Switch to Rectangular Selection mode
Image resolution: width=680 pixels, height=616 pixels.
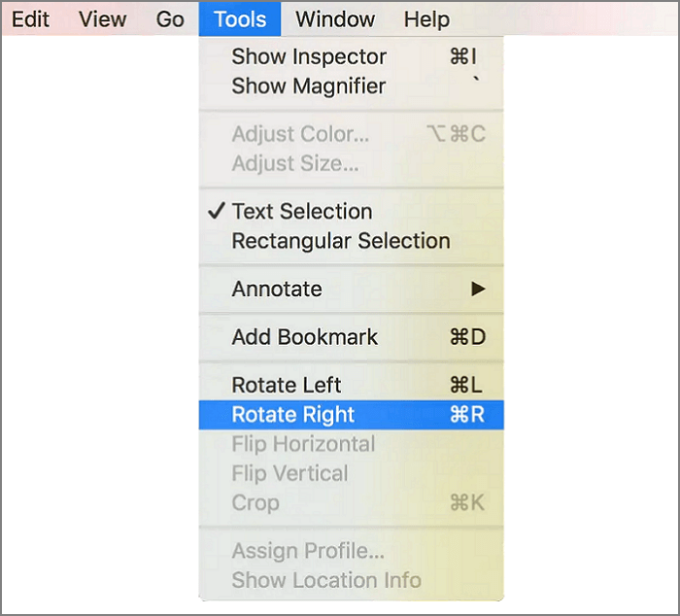340,240
